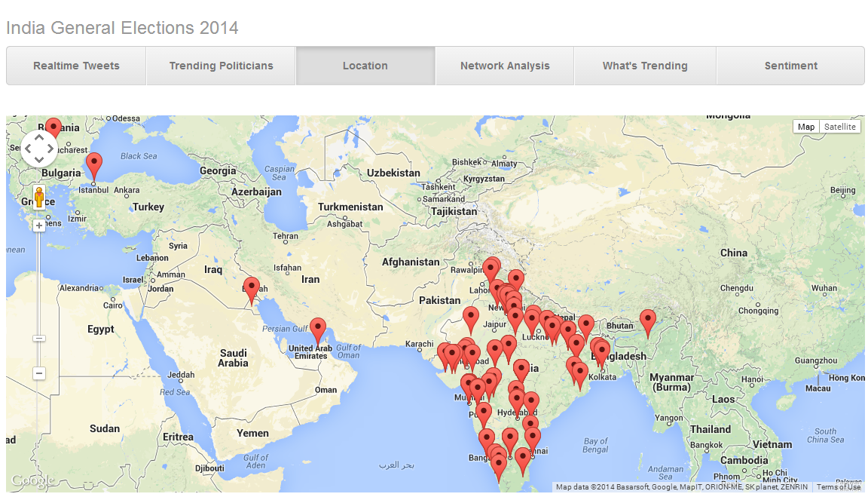
Task: Open the Trending Politicians tab
Action: (221, 66)
